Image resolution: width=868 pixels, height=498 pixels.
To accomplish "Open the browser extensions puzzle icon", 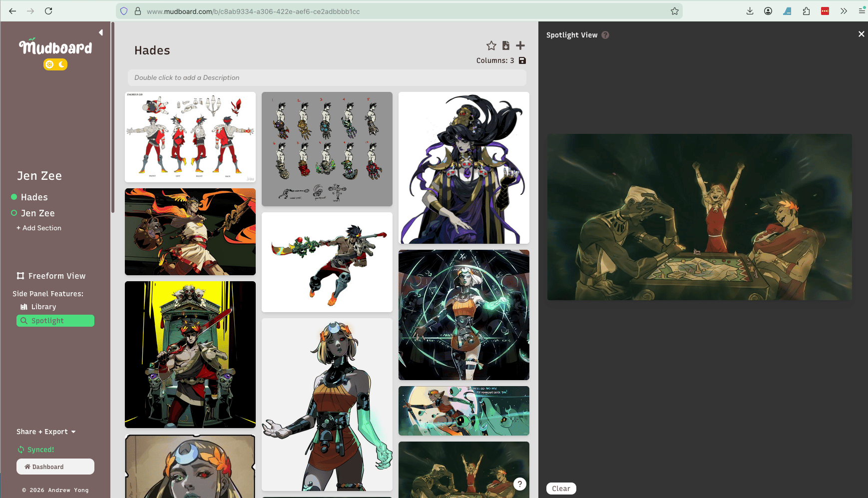I will (806, 11).
